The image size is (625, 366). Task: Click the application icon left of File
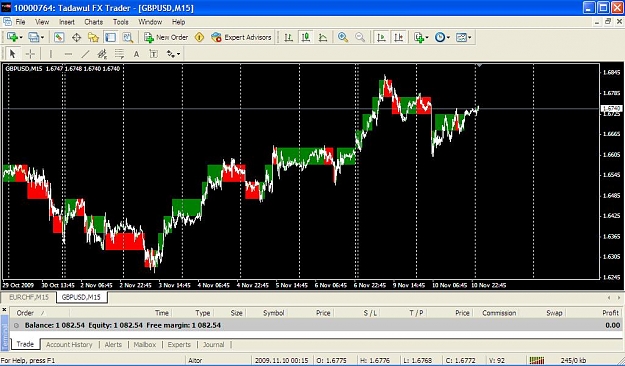(x=7, y=22)
